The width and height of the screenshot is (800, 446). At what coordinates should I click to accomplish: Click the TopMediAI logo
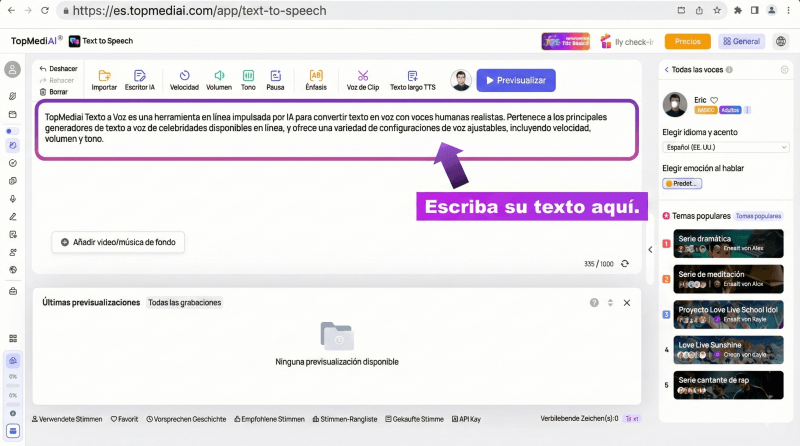click(x=36, y=41)
